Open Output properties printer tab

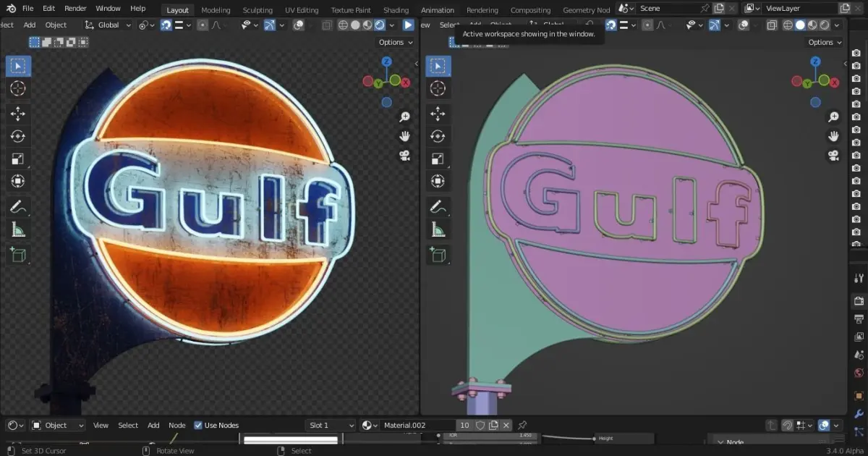[859, 319]
